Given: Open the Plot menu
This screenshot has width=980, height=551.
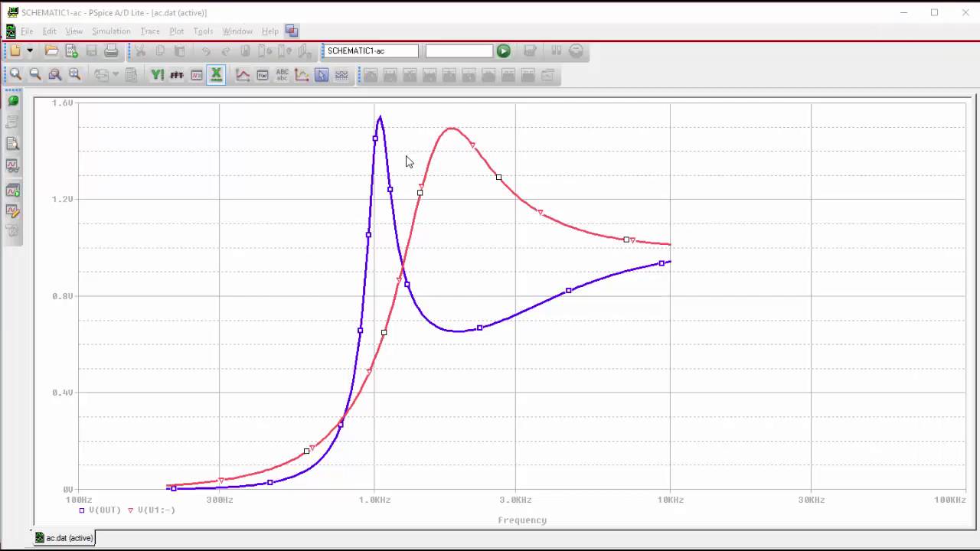Looking at the screenshot, I should (176, 31).
